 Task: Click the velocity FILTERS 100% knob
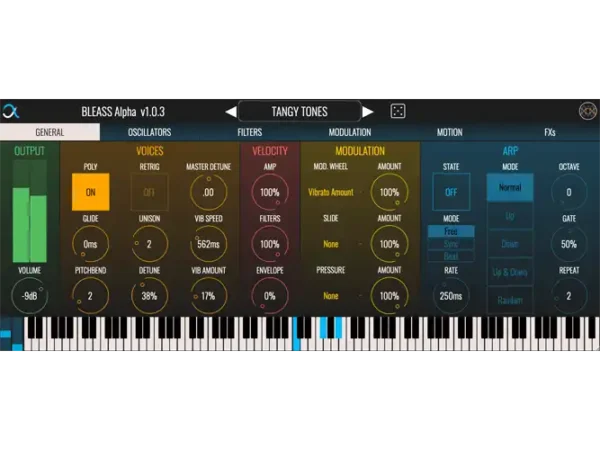tap(270, 244)
